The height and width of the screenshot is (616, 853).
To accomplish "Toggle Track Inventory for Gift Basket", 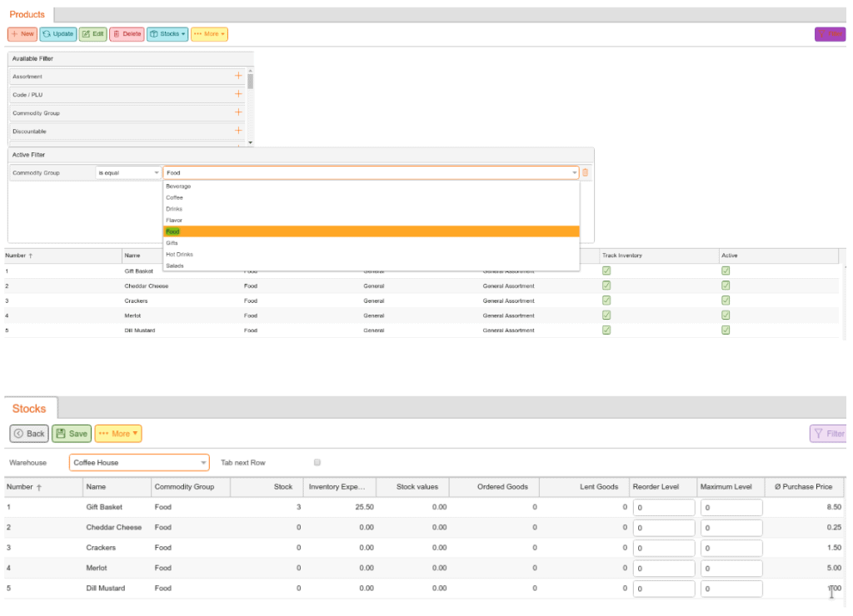I will [606, 270].
